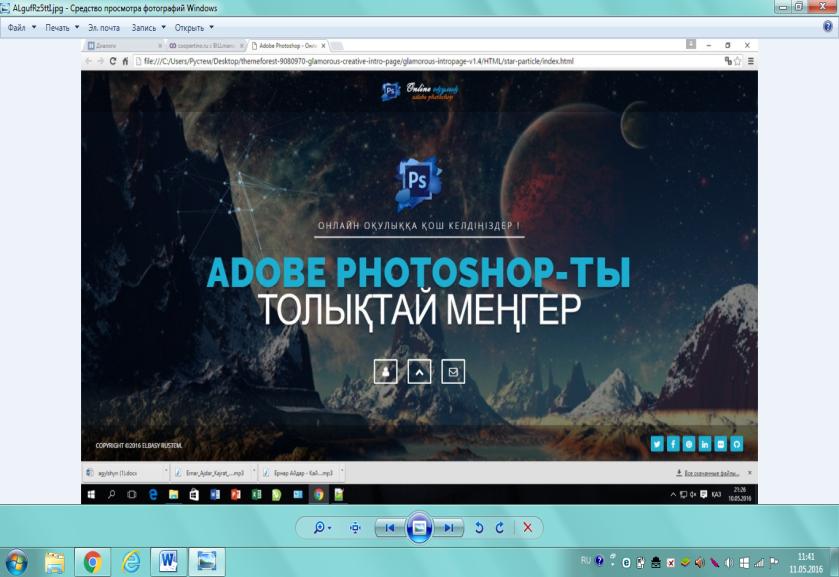This screenshot has height=577, width=839.
Task: Go to the next photo
Action: coord(449,528)
